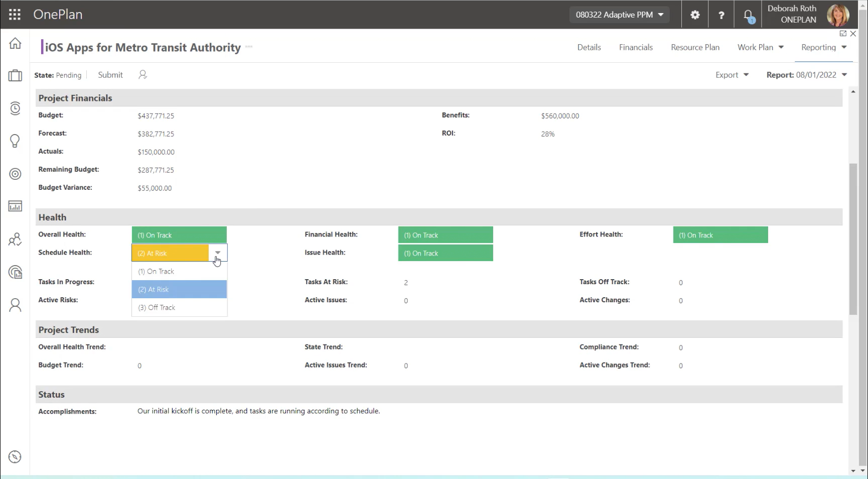Choose (1) On Track in Schedule Health list

point(180,271)
